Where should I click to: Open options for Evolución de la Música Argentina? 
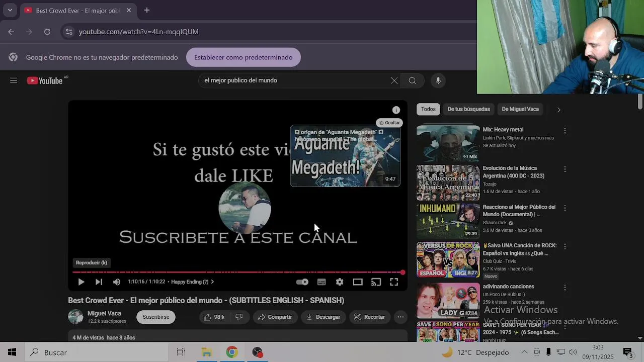[x=565, y=169]
